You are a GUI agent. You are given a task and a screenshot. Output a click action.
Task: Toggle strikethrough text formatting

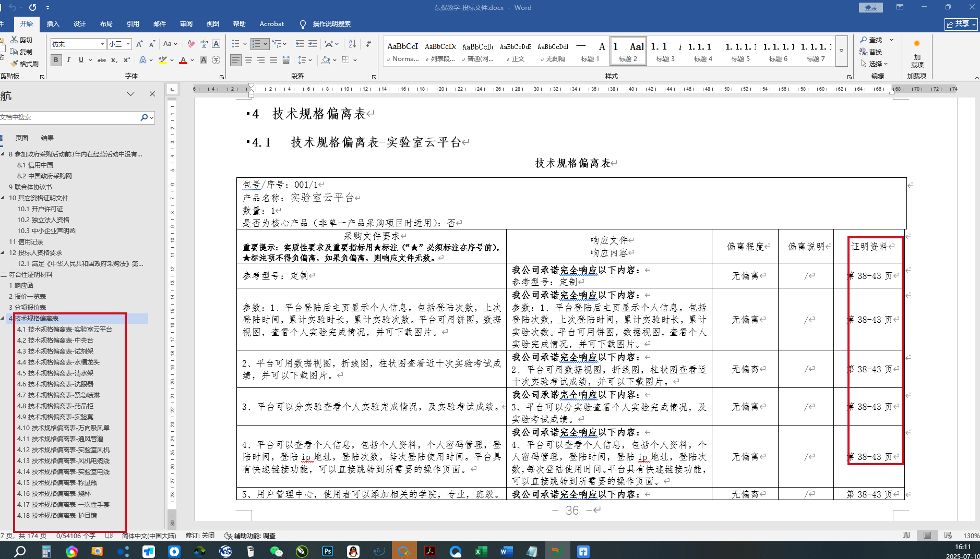click(102, 60)
